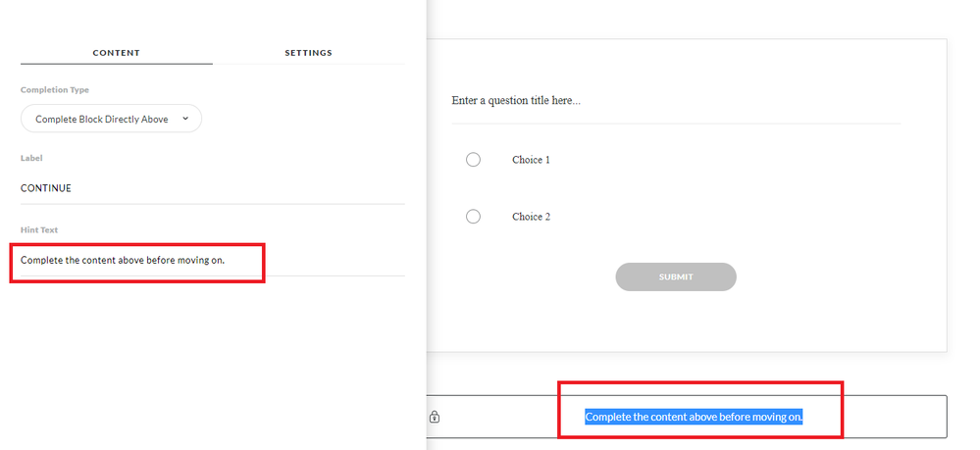
Task: Click the highlighted hint text in the continue block
Action: click(x=694, y=417)
